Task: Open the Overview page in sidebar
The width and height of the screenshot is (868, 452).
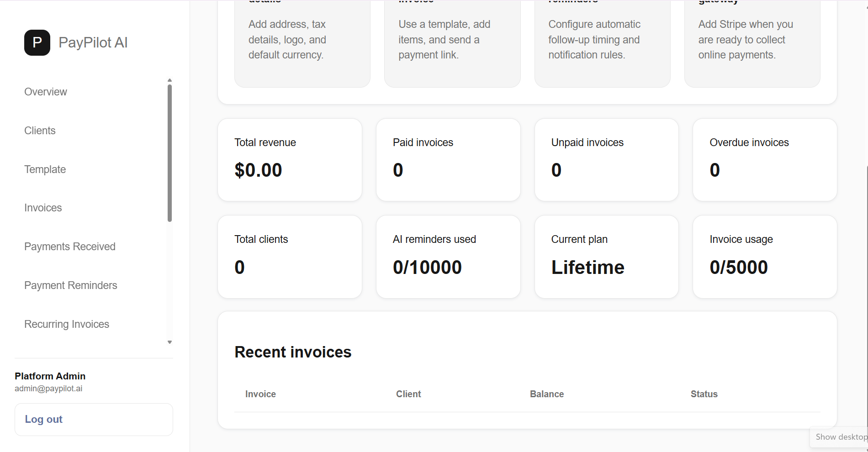Action: tap(46, 92)
